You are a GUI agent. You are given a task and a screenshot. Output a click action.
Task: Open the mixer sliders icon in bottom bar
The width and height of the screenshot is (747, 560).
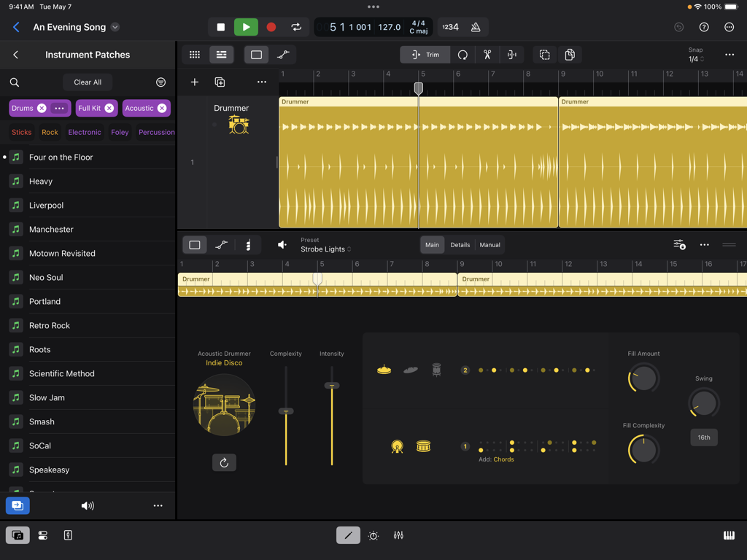[398, 535]
